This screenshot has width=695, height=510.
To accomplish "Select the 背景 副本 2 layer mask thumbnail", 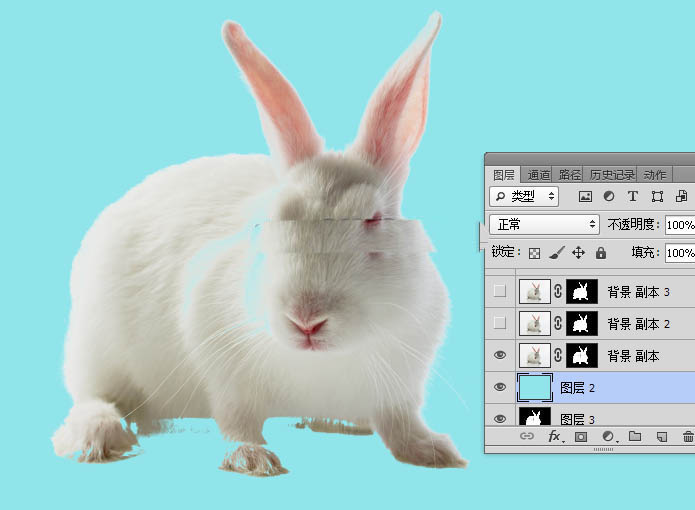I will click(582, 323).
